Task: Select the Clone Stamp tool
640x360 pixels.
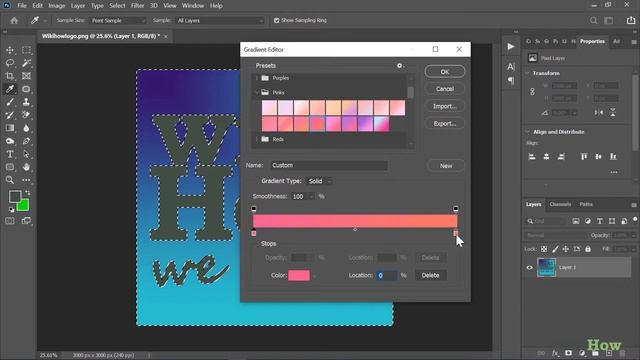Action: [26, 102]
